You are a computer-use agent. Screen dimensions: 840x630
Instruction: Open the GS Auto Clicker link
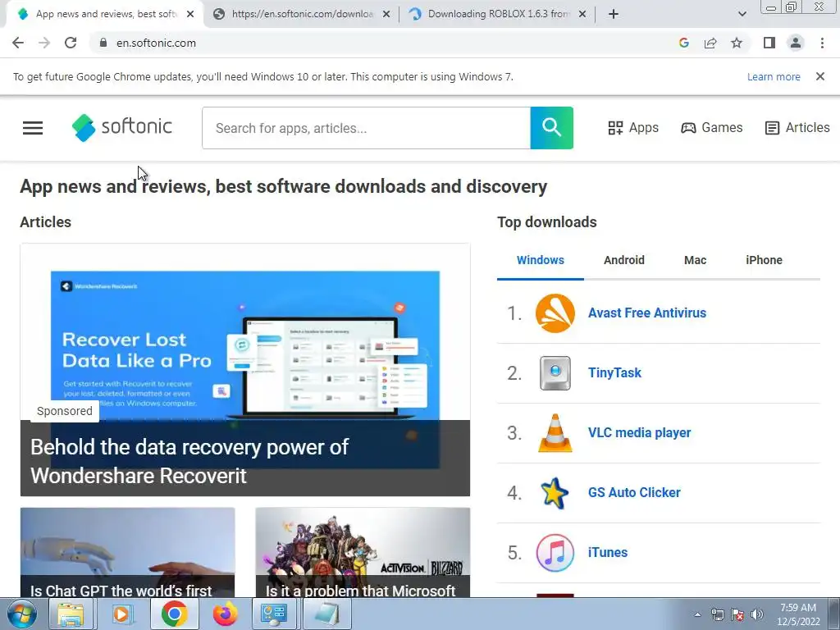(634, 493)
